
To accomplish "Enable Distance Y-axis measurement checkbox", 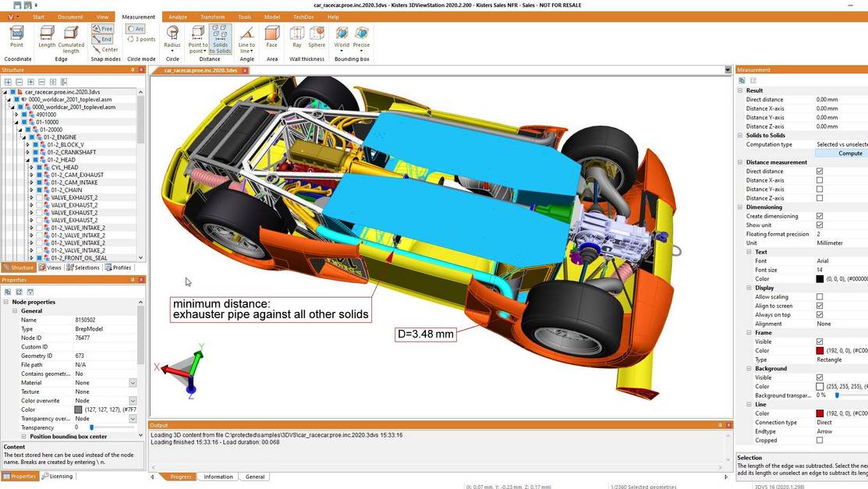I will pyautogui.click(x=820, y=189).
